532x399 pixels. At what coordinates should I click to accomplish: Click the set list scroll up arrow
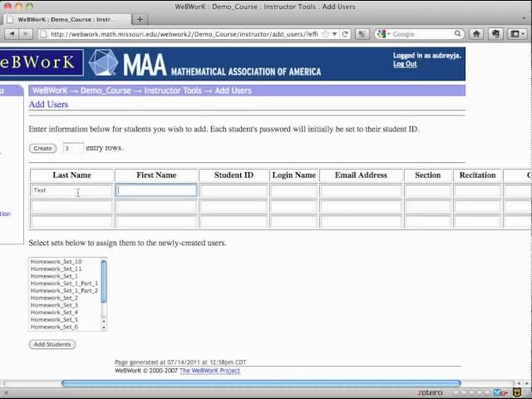click(104, 321)
